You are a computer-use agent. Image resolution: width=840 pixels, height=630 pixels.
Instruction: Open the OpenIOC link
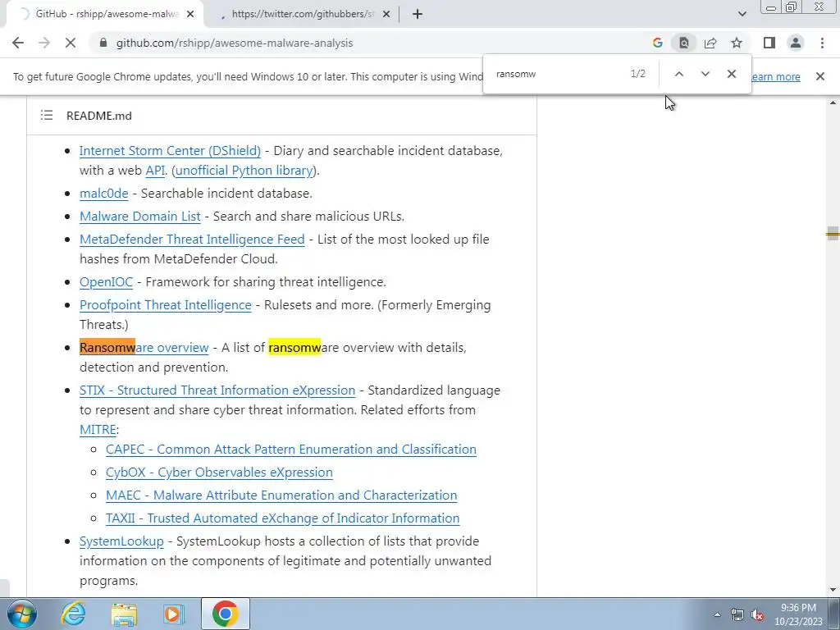click(106, 282)
